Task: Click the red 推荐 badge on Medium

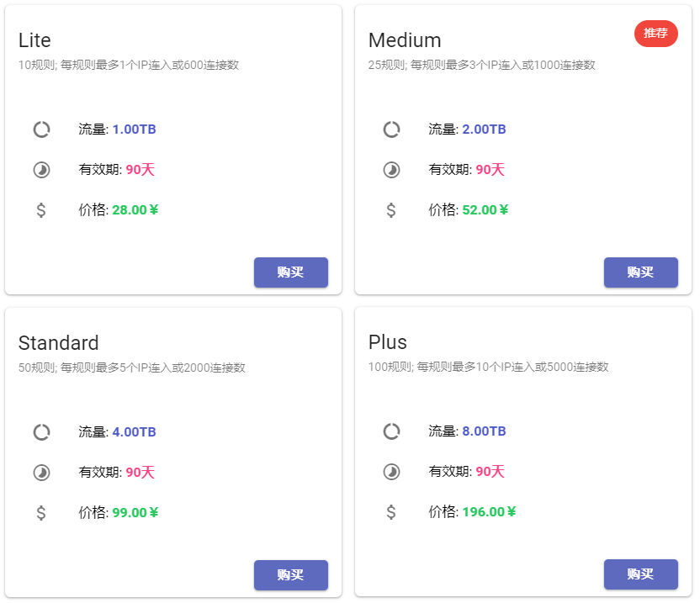Action: click(x=655, y=34)
